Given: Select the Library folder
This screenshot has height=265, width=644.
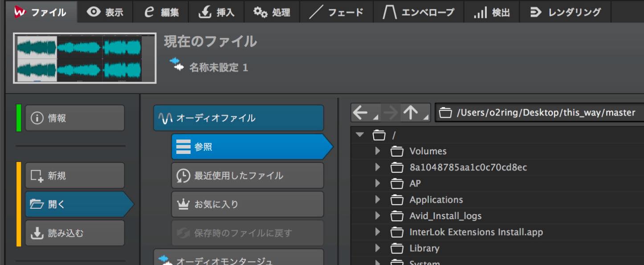Looking at the screenshot, I should pyautogui.click(x=497, y=248).
